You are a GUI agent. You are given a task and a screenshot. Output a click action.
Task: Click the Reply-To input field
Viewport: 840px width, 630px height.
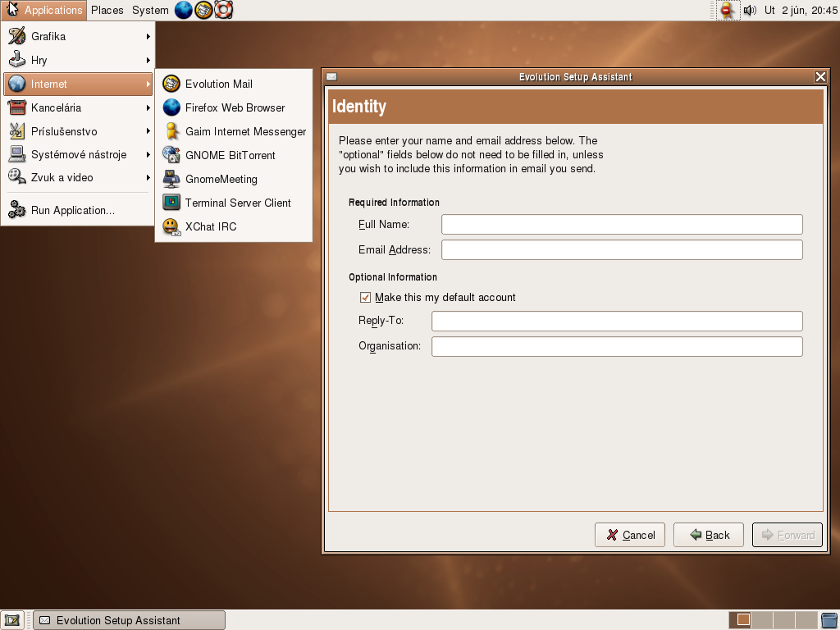click(617, 321)
